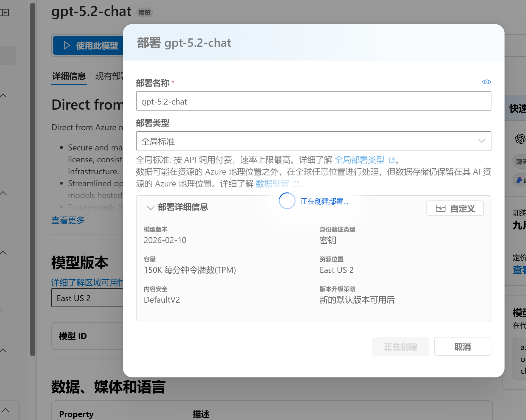Click the 部署名称 input field
The height and width of the screenshot is (420, 526).
tap(313, 101)
